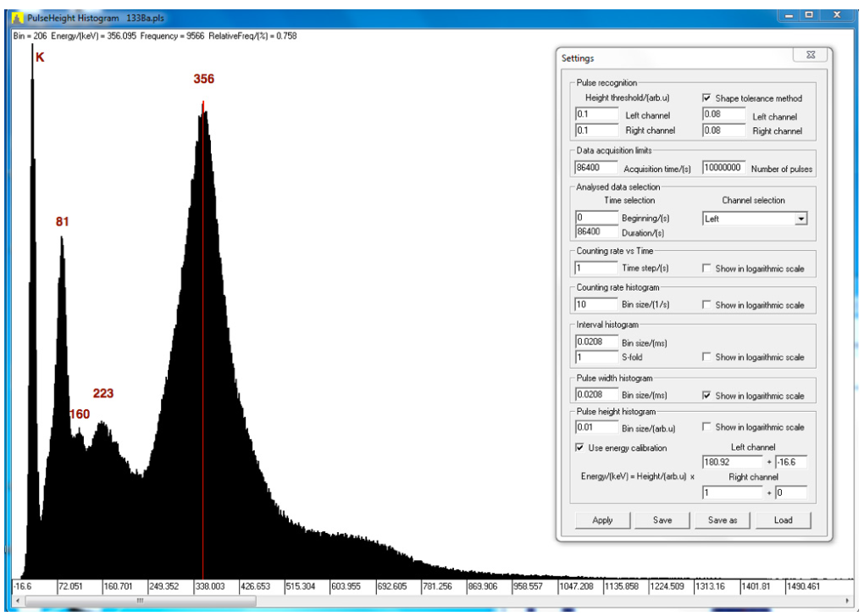Click Right channel calibration factor field showing 1
Image resolution: width=864 pixels, height=616 pixels.
[x=733, y=492]
